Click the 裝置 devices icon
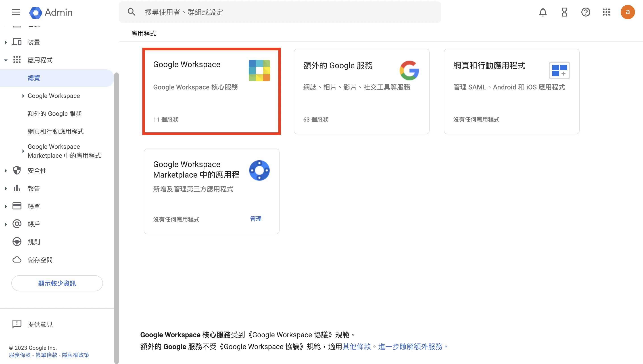Viewport: 643px width, 364px height. point(17,42)
